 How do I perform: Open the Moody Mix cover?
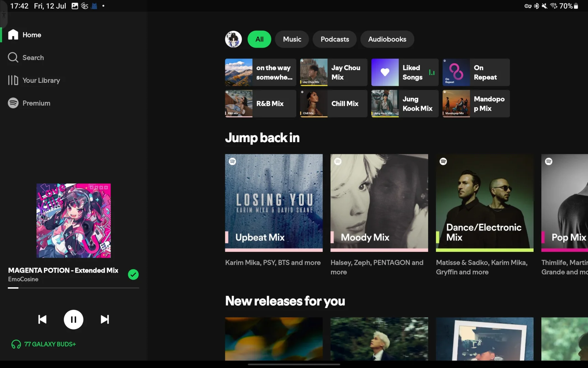point(379,203)
